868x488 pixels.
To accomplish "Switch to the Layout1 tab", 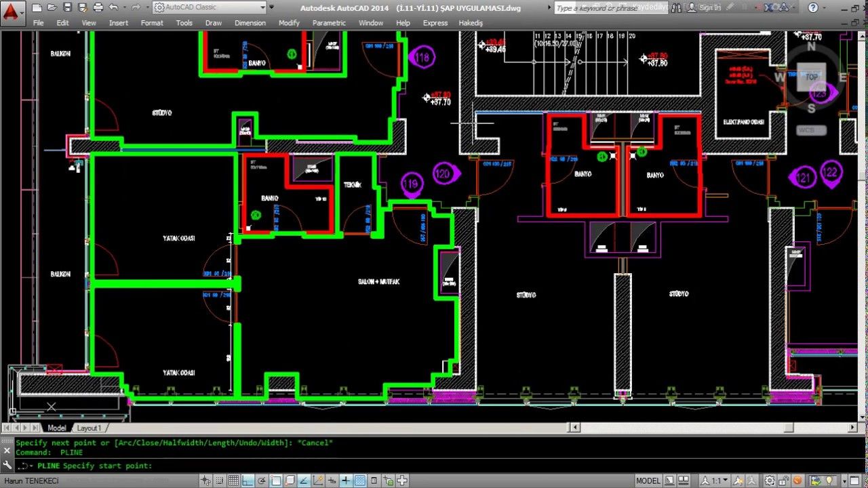I will pos(89,428).
